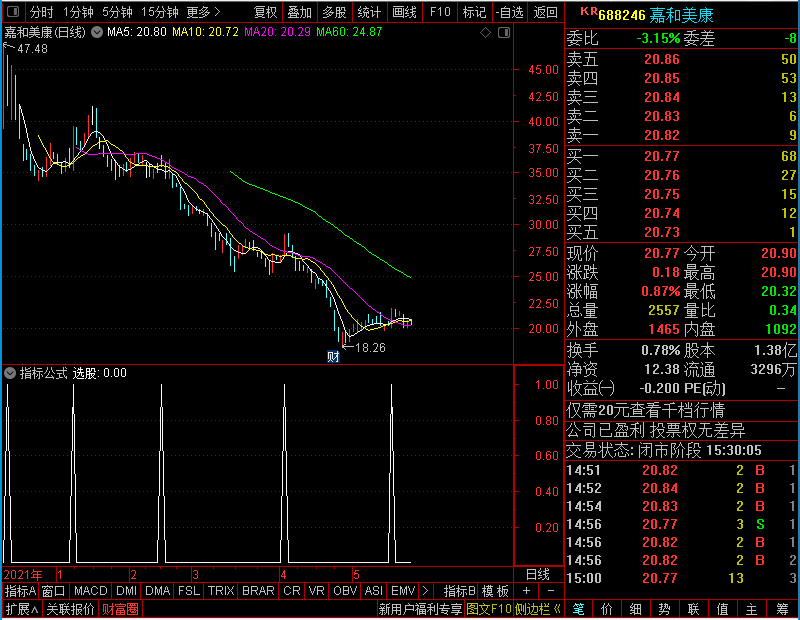The width and height of the screenshot is (800, 620).
Task: Open the 图文F10 link
Action: pyautogui.click(x=489, y=609)
